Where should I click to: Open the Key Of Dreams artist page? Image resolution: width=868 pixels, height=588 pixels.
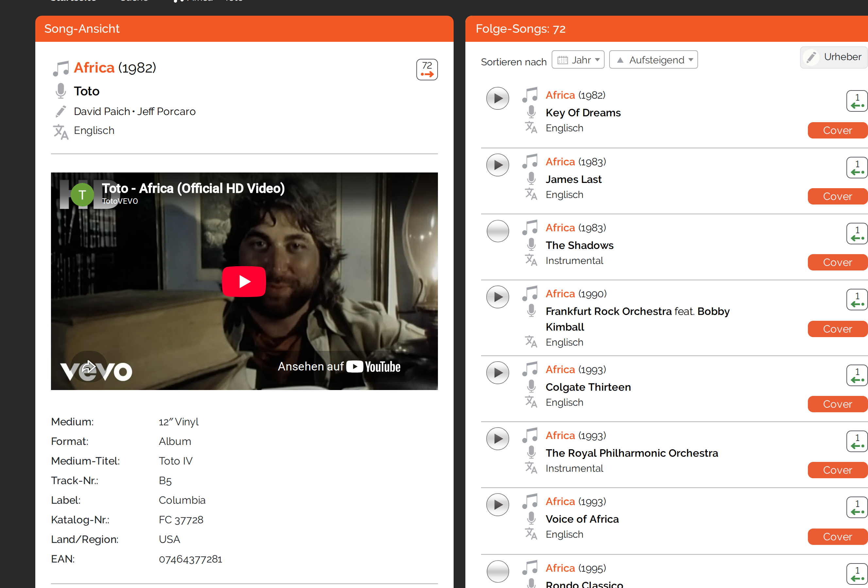583,113
